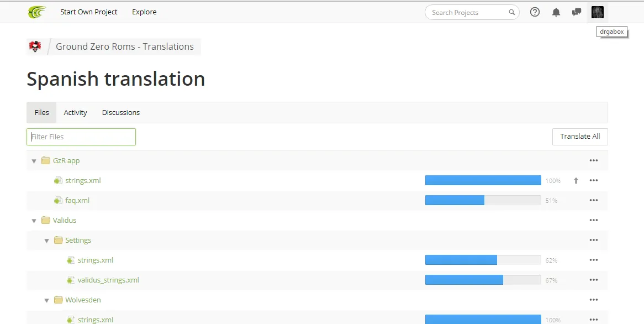Viewport: 644px width, 324px height.
Task: Click the 51% label for faq.xml
Action: [551, 201]
